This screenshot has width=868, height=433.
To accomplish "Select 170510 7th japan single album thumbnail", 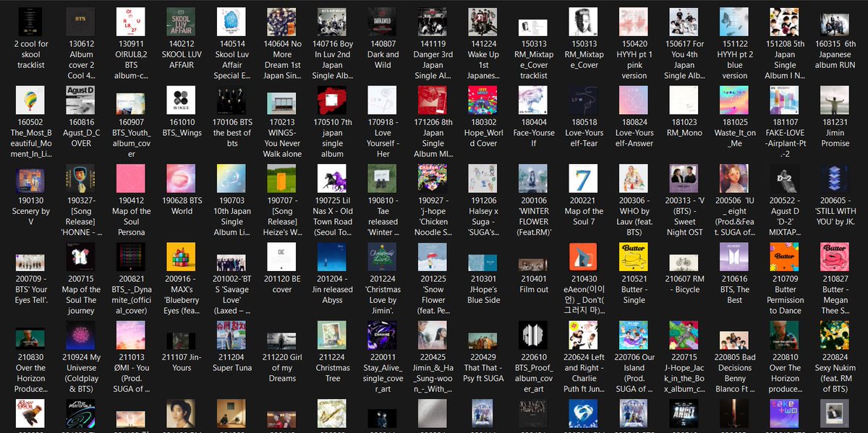I will coord(332,100).
